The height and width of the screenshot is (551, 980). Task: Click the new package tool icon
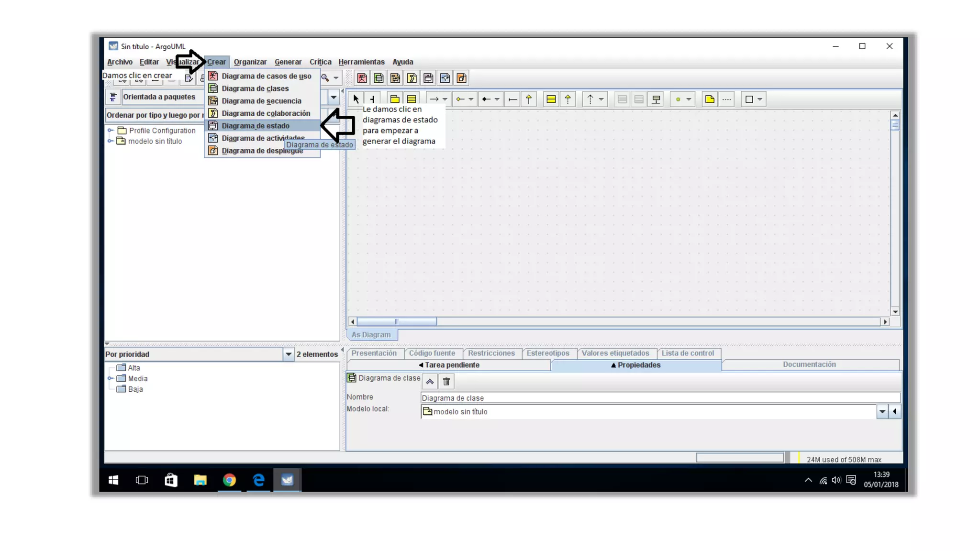395,99
